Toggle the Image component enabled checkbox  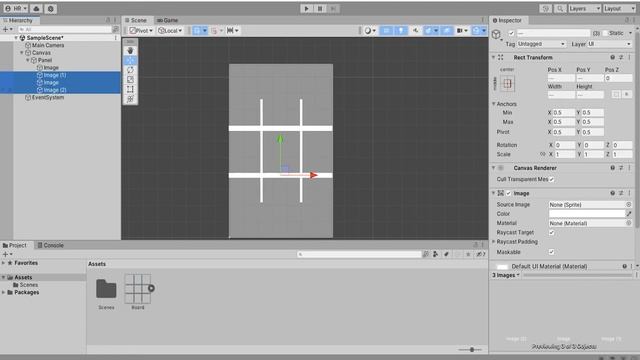click(x=509, y=193)
